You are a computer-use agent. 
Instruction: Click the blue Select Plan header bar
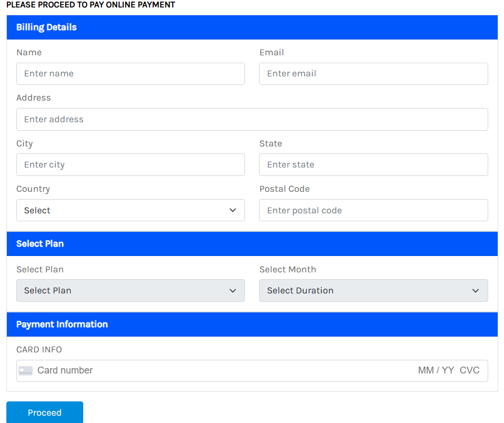[252, 243]
